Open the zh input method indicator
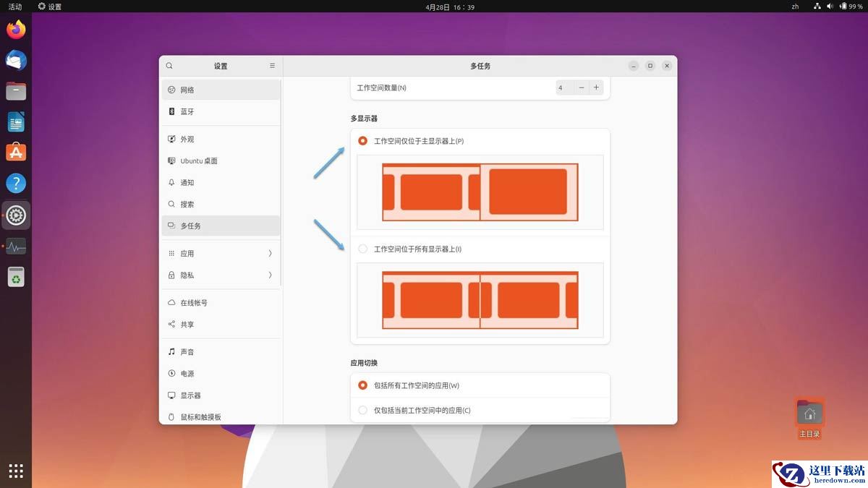 click(x=795, y=7)
